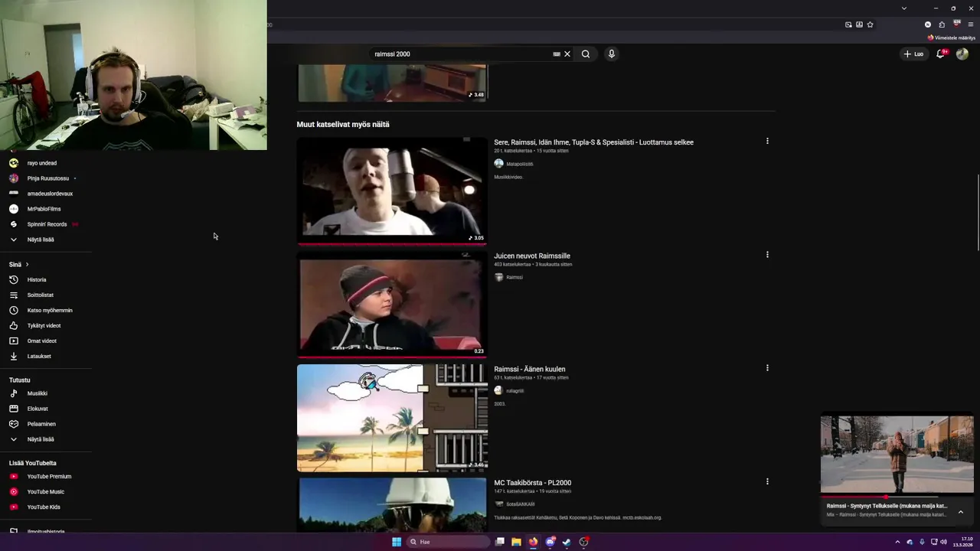980x551 pixels.
Task: Open Ilmoitushistoria in sidebar
Action: [46, 531]
